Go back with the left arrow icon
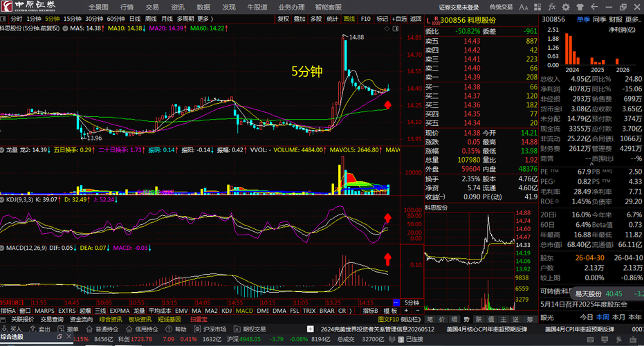644x346 pixels. pos(594,7)
